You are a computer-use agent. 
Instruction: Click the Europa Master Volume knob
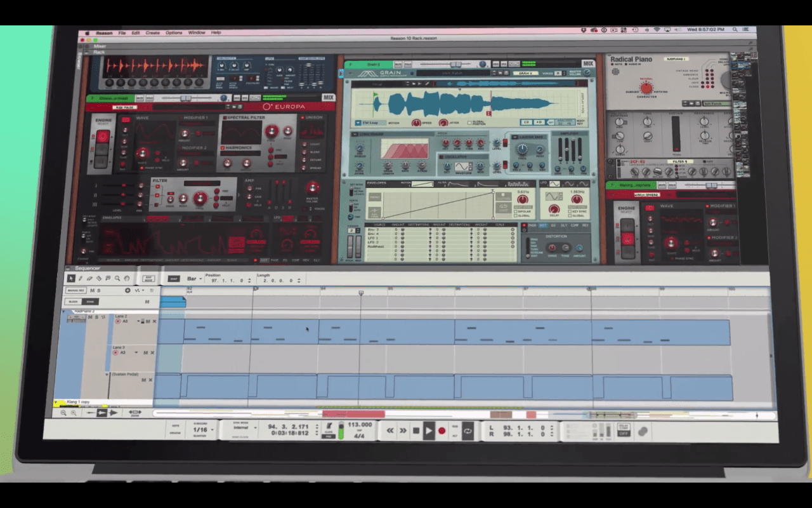(312, 187)
